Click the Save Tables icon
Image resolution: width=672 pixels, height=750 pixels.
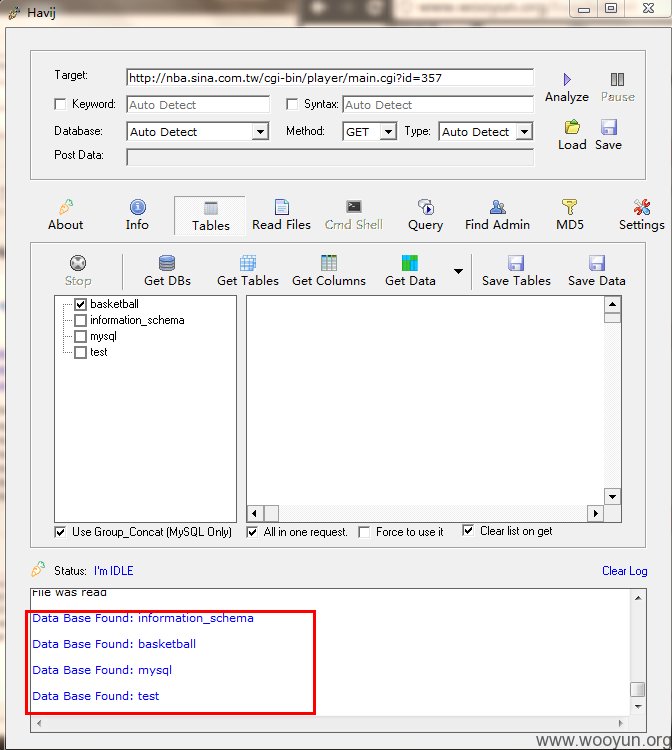point(516,263)
